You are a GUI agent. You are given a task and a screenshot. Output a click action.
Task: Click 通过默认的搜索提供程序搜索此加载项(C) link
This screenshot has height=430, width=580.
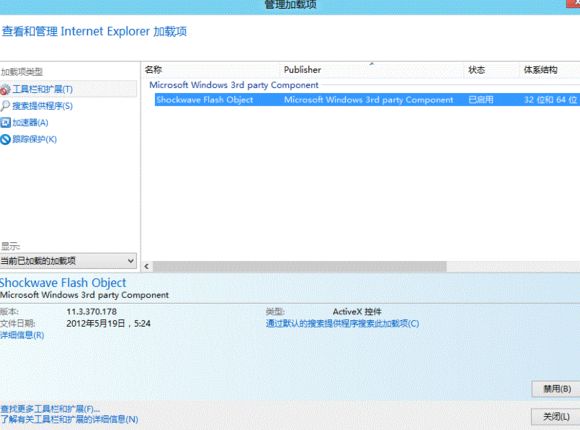tap(342, 323)
